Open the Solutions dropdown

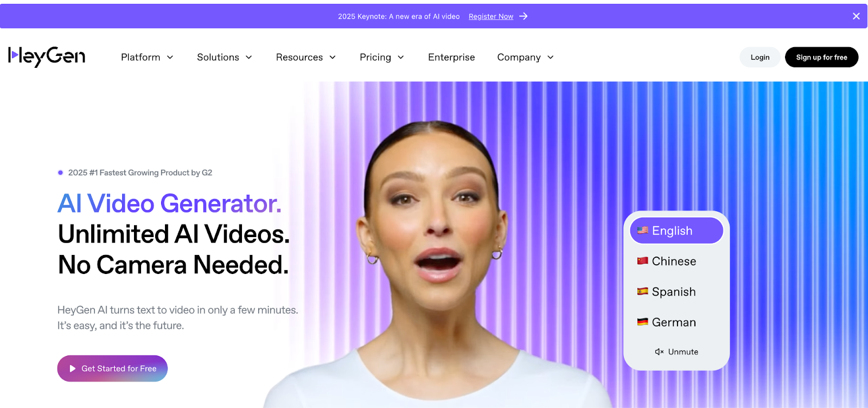pyautogui.click(x=225, y=57)
